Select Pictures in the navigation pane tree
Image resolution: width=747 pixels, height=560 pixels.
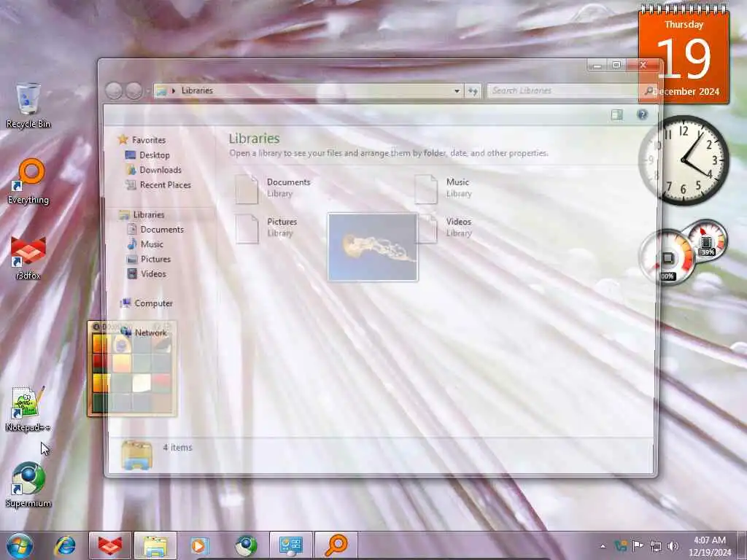[155, 259]
